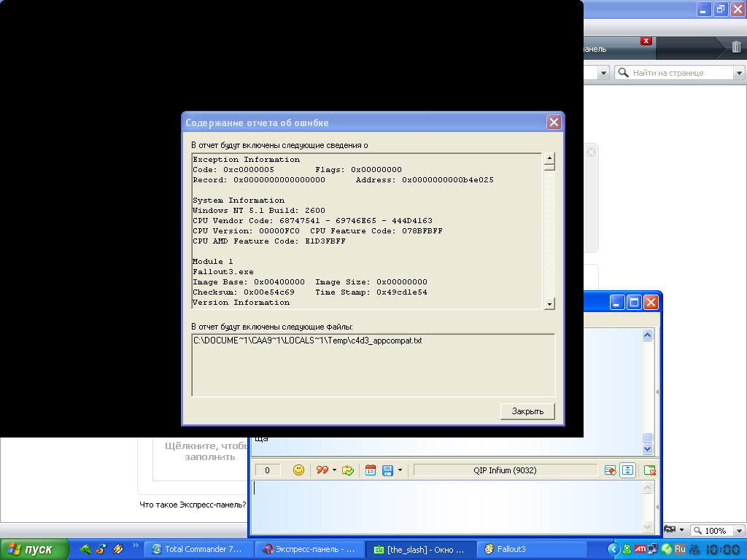Image resolution: width=747 pixels, height=560 pixels.
Task: Click the QIP character counter field showing 0
Action: click(x=267, y=470)
